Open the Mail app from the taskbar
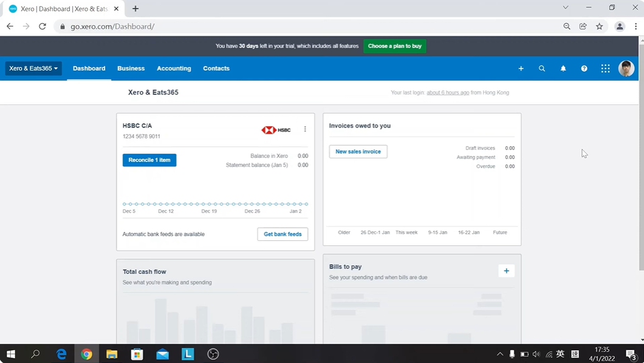The image size is (644, 363). click(162, 354)
